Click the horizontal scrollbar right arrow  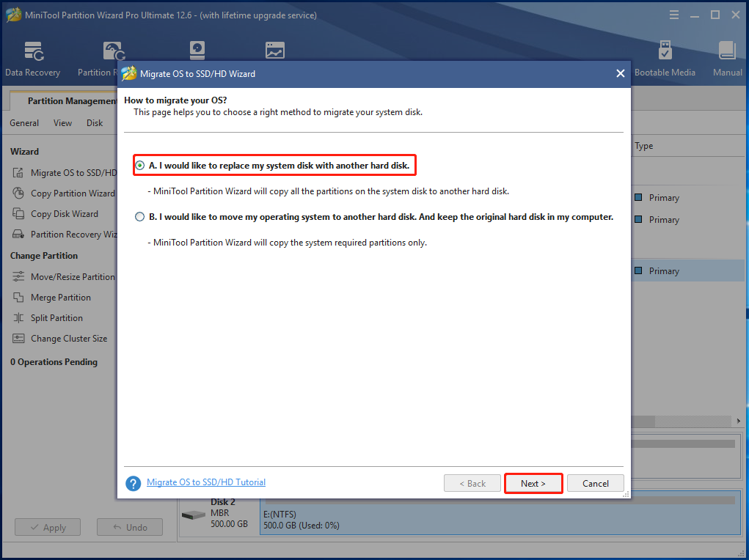(x=739, y=421)
